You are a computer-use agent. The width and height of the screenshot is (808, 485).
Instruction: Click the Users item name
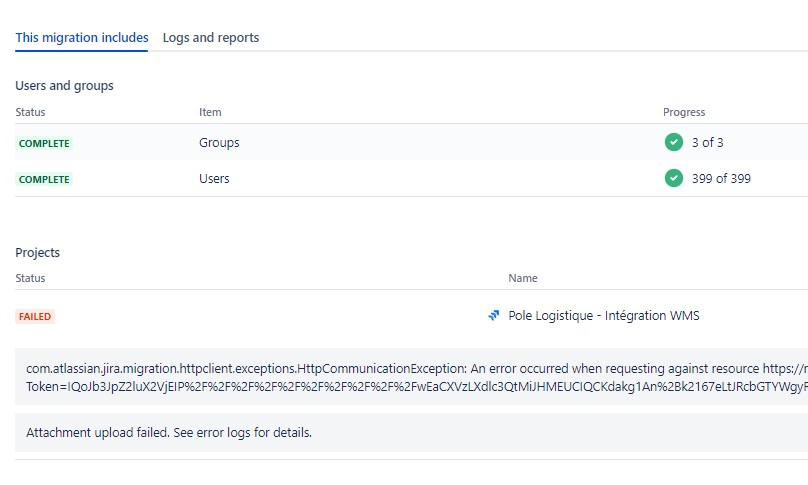[214, 179]
